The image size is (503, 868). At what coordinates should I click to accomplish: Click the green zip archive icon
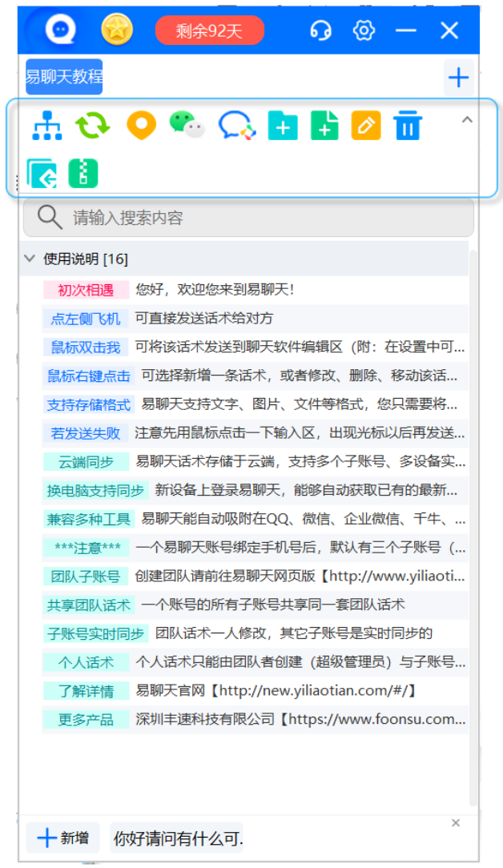coord(83,173)
